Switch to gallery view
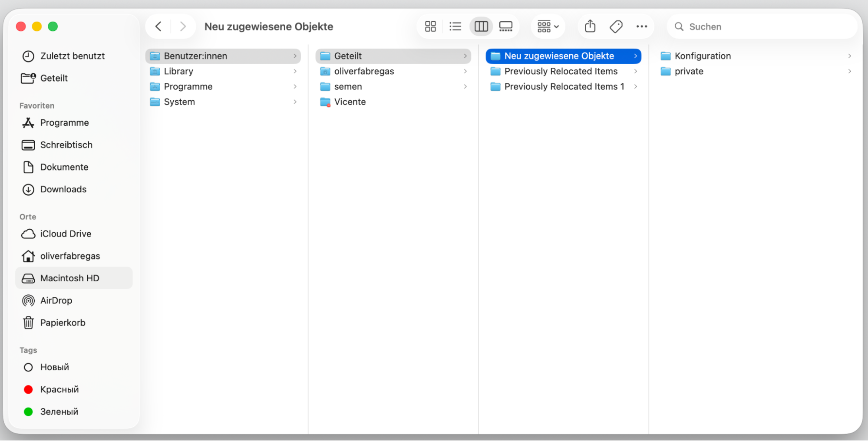 pyautogui.click(x=506, y=26)
